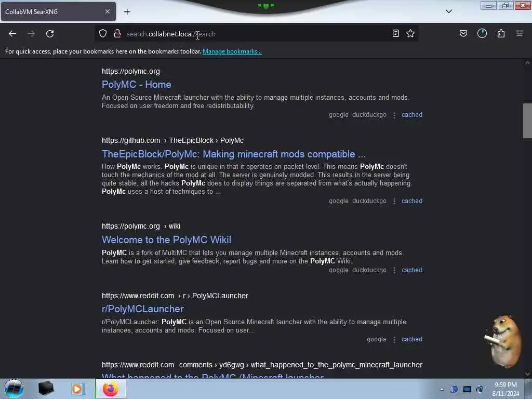Open a new tab with plus button

[127, 12]
